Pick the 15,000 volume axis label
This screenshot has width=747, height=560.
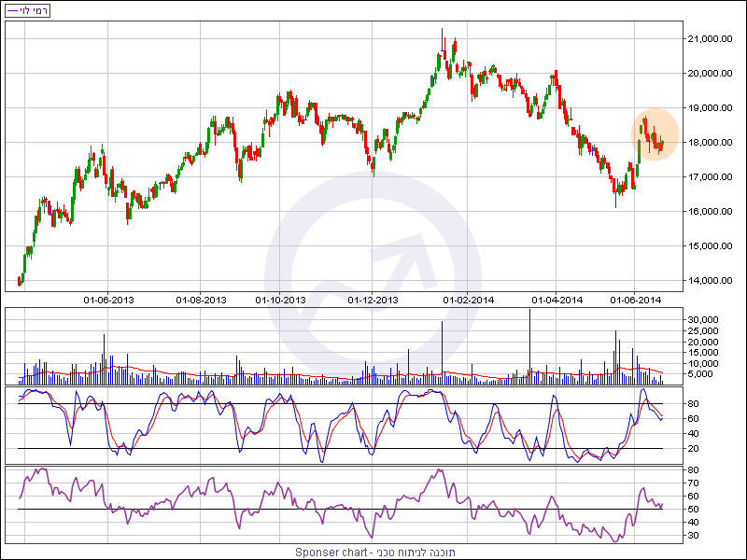703,353
